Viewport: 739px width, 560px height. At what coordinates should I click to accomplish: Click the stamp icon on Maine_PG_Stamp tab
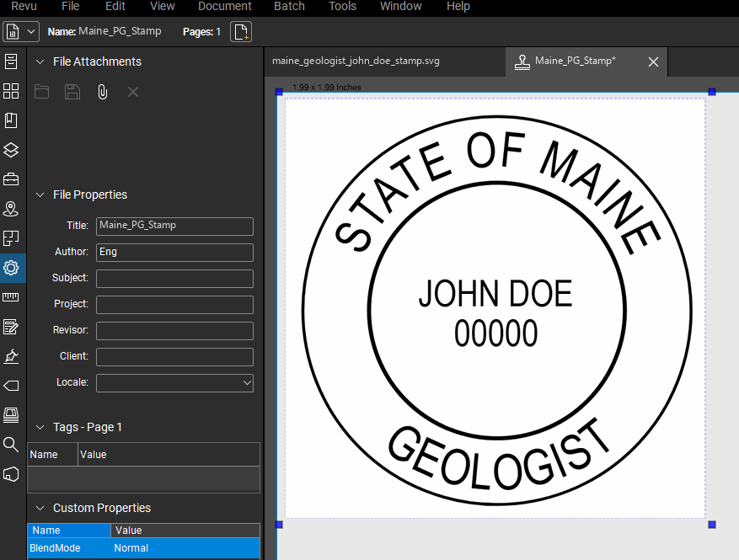(522, 61)
